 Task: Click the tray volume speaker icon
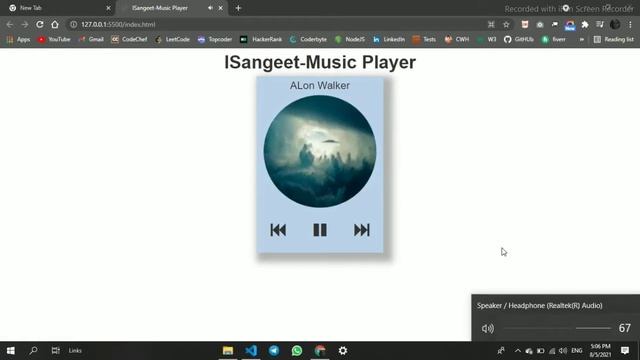click(x=563, y=351)
